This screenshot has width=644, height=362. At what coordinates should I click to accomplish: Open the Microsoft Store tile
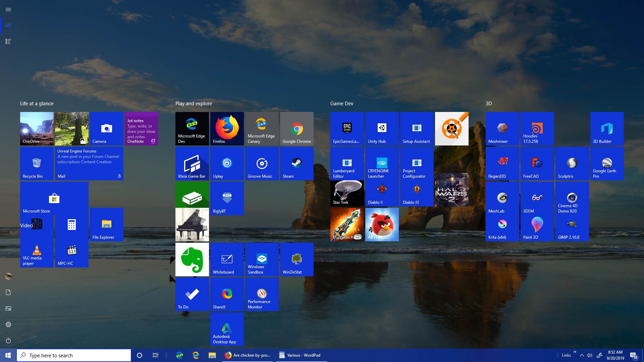(54, 198)
